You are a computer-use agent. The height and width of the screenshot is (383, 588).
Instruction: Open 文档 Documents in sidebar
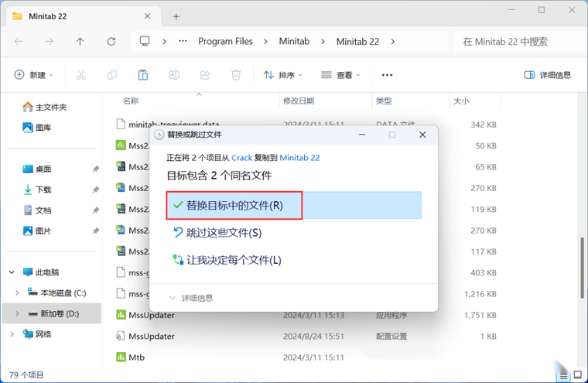click(x=37, y=210)
